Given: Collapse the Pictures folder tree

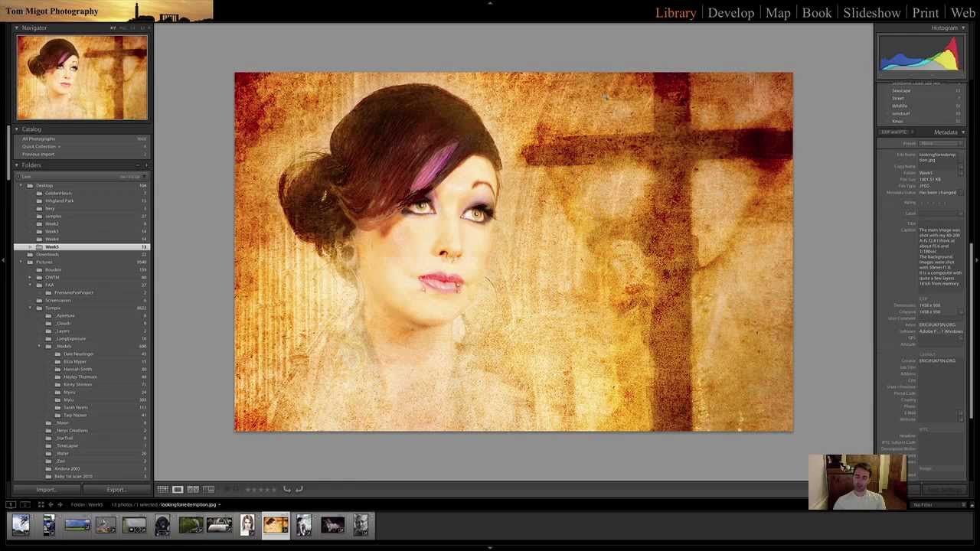Looking at the screenshot, I should coord(21,262).
